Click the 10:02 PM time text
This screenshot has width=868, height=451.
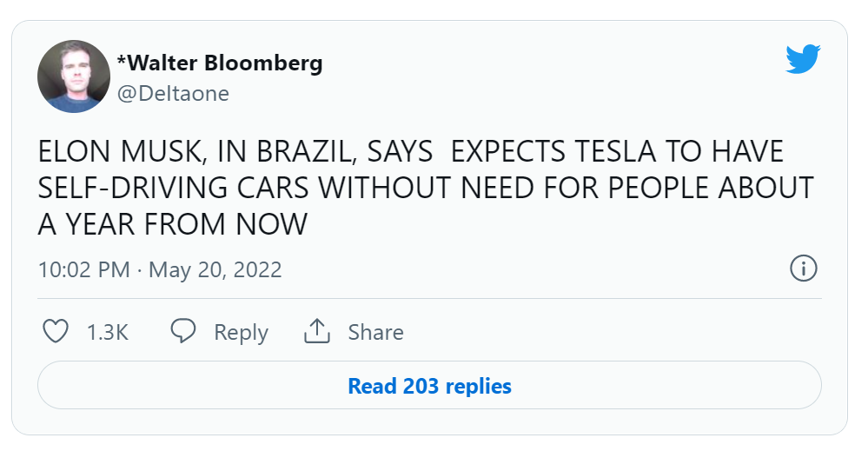(83, 269)
